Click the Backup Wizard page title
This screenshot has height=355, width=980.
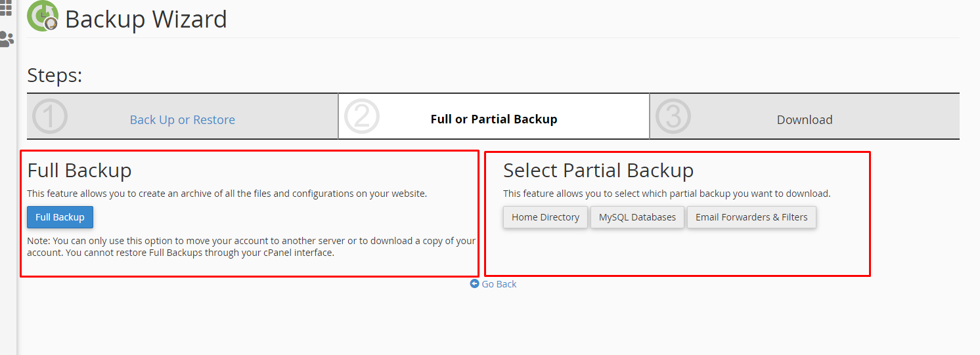[x=146, y=18]
